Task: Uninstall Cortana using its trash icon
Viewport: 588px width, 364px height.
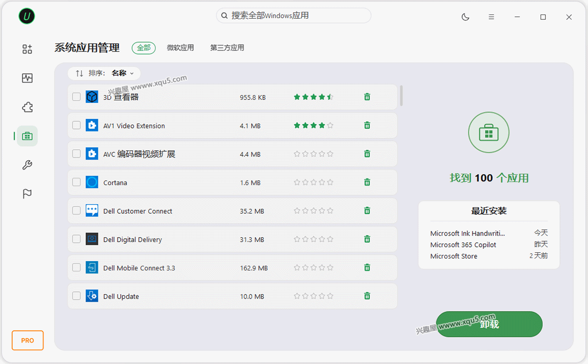Action: (x=367, y=183)
